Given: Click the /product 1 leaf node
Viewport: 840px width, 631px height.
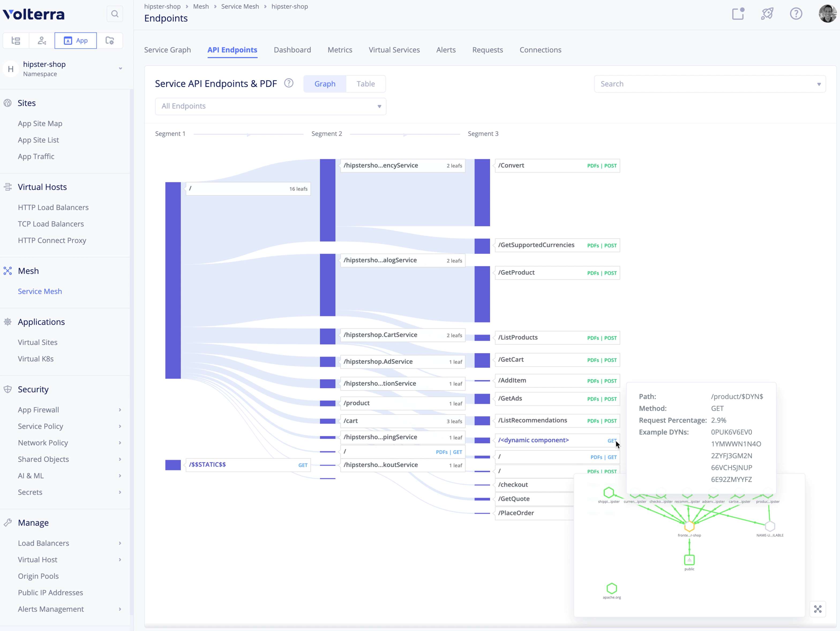Looking at the screenshot, I should [403, 403].
